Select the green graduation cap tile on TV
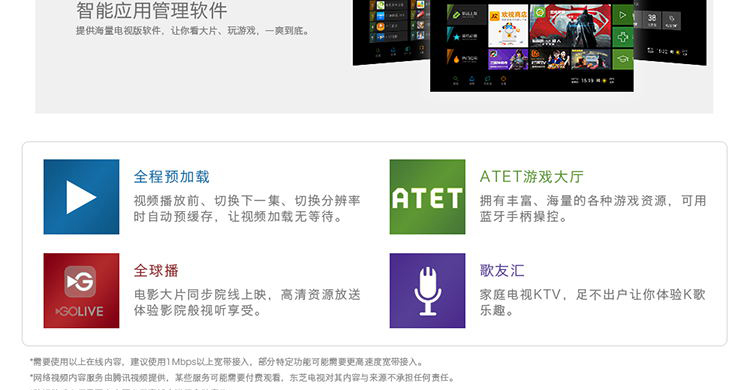The height and width of the screenshot is (390, 750). click(x=623, y=59)
